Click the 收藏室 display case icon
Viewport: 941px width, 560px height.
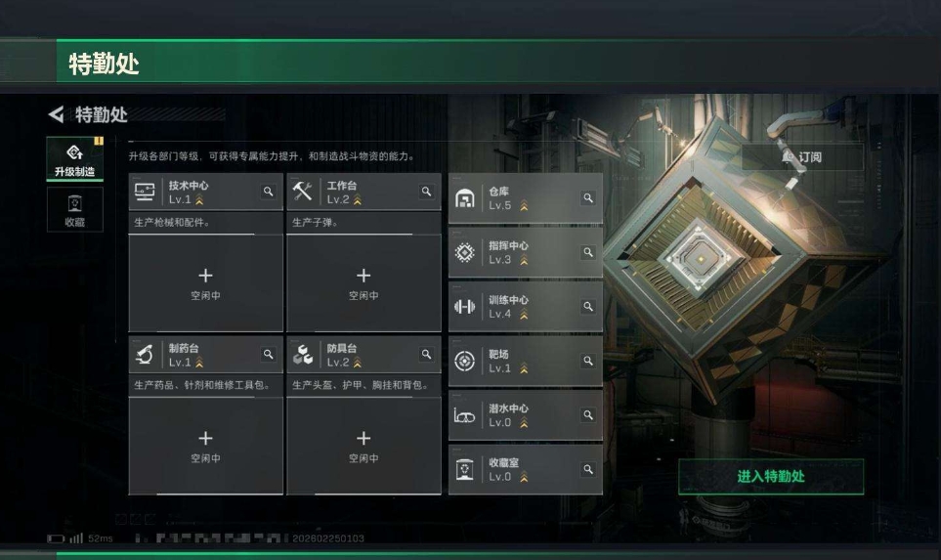point(464,469)
